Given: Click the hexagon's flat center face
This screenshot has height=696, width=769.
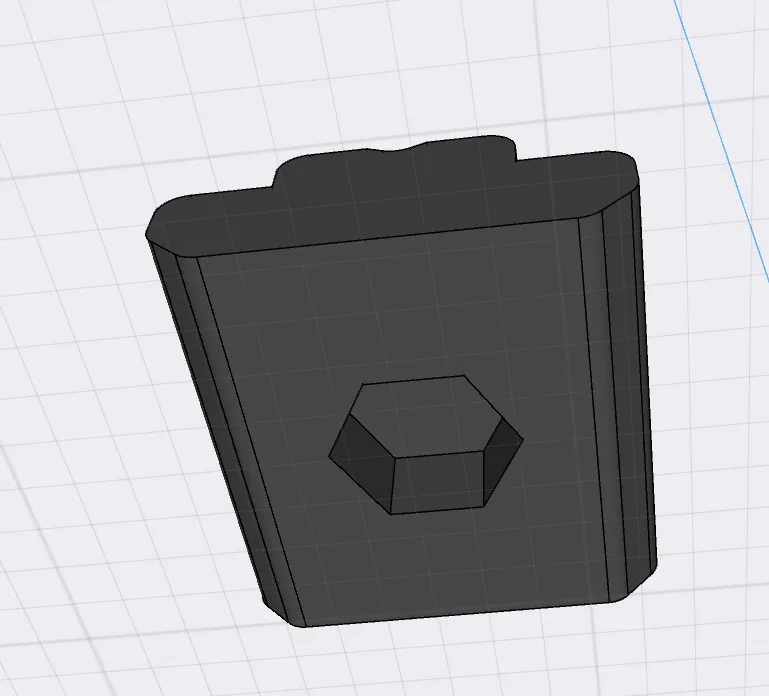Looking at the screenshot, I should click(x=424, y=417).
